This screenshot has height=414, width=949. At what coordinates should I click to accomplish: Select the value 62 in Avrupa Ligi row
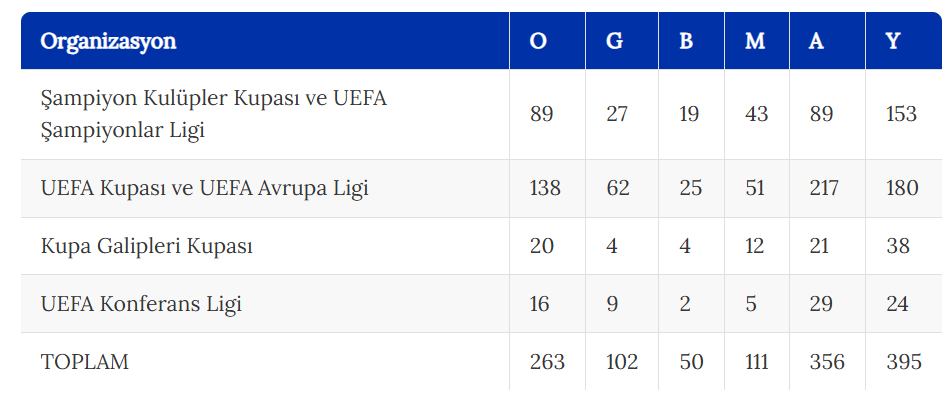tap(618, 188)
